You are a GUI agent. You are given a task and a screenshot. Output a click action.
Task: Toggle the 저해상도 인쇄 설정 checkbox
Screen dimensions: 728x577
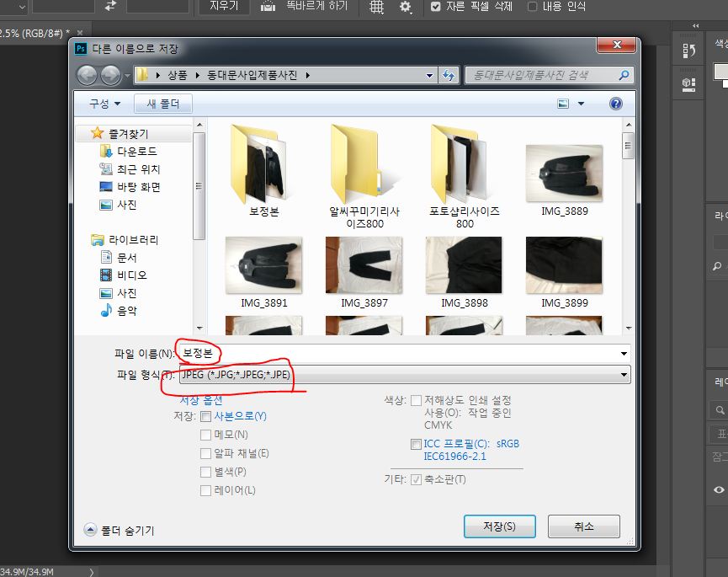click(417, 400)
